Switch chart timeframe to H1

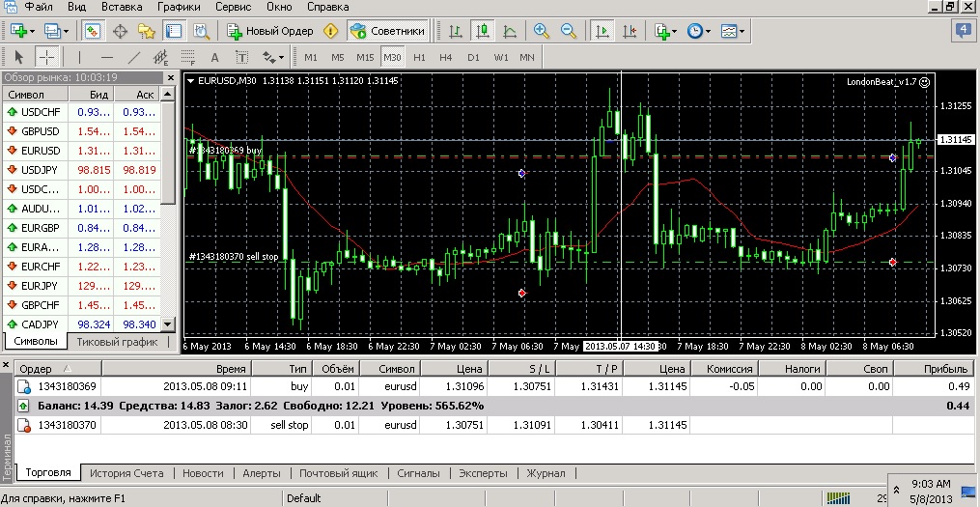click(419, 58)
